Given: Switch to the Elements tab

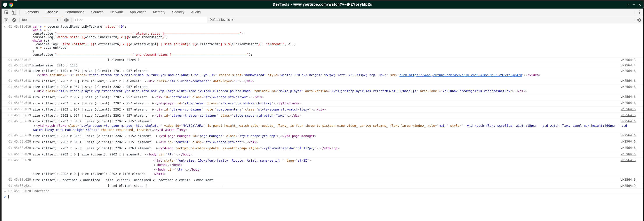Looking at the screenshot, I should pyautogui.click(x=32, y=12).
